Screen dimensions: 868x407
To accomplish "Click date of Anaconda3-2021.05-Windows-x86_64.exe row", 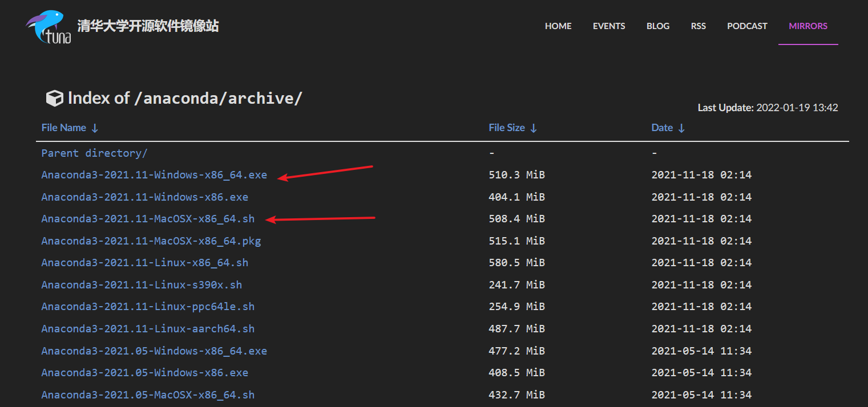I will coord(701,351).
